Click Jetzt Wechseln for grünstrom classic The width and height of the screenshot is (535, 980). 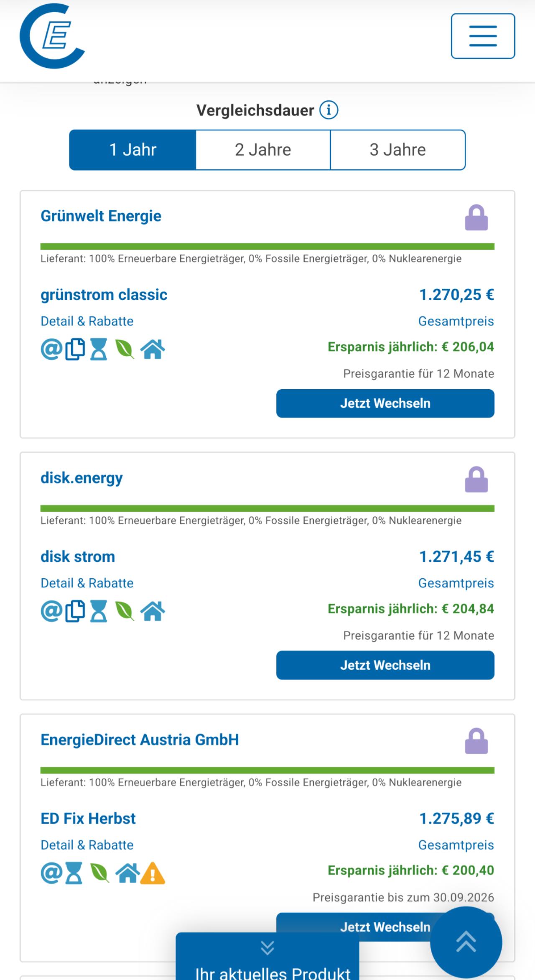coord(385,403)
